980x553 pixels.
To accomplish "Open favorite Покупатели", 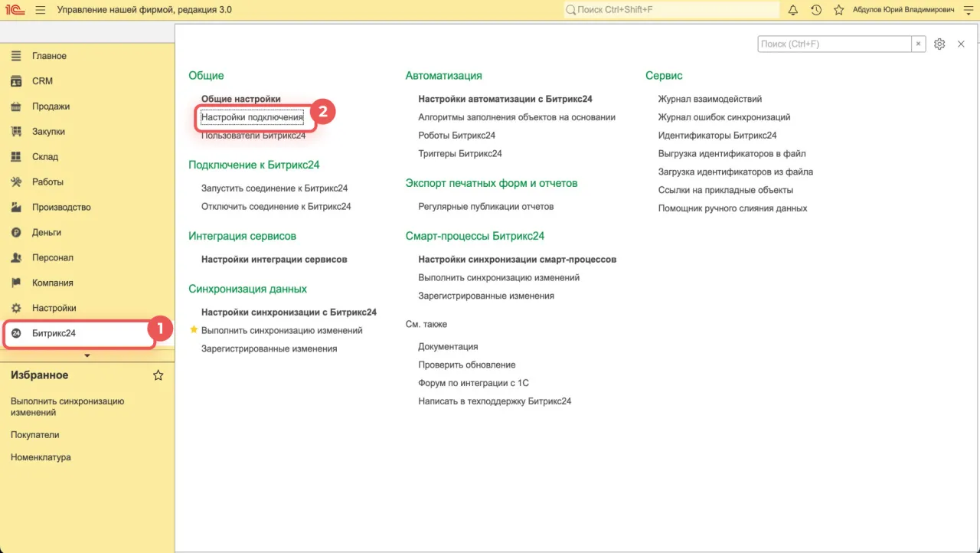I will [35, 435].
